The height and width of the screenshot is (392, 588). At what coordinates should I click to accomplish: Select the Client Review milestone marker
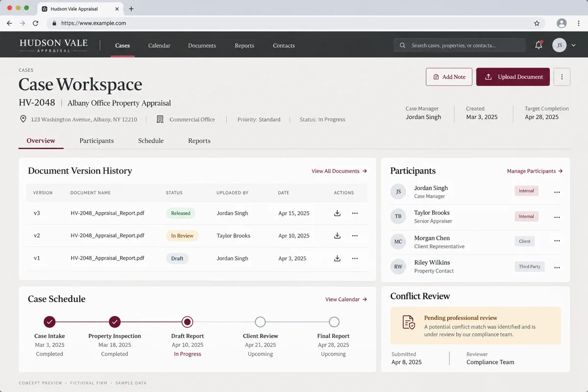click(260, 322)
